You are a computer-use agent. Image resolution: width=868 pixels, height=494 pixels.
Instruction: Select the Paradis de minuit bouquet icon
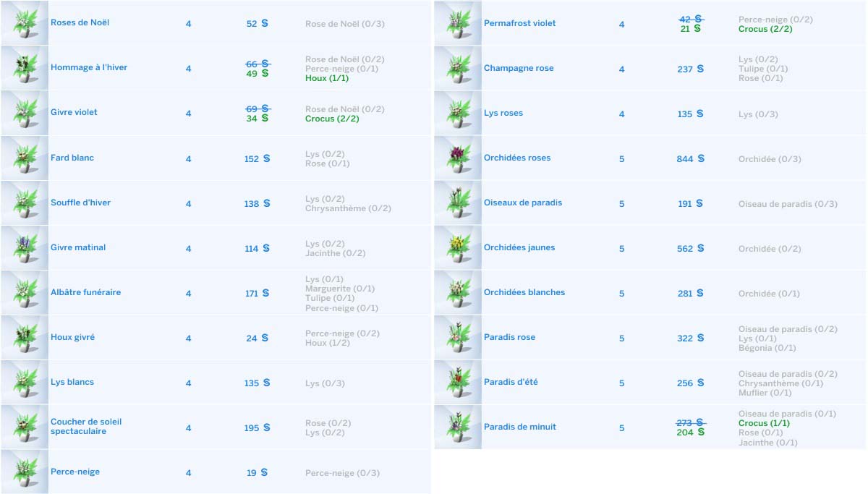[458, 427]
